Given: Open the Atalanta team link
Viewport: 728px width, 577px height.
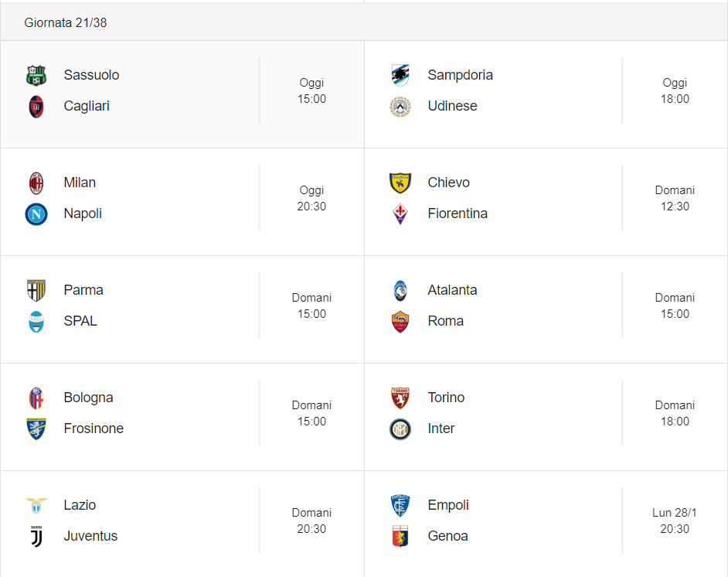Looking at the screenshot, I should pyautogui.click(x=452, y=290).
